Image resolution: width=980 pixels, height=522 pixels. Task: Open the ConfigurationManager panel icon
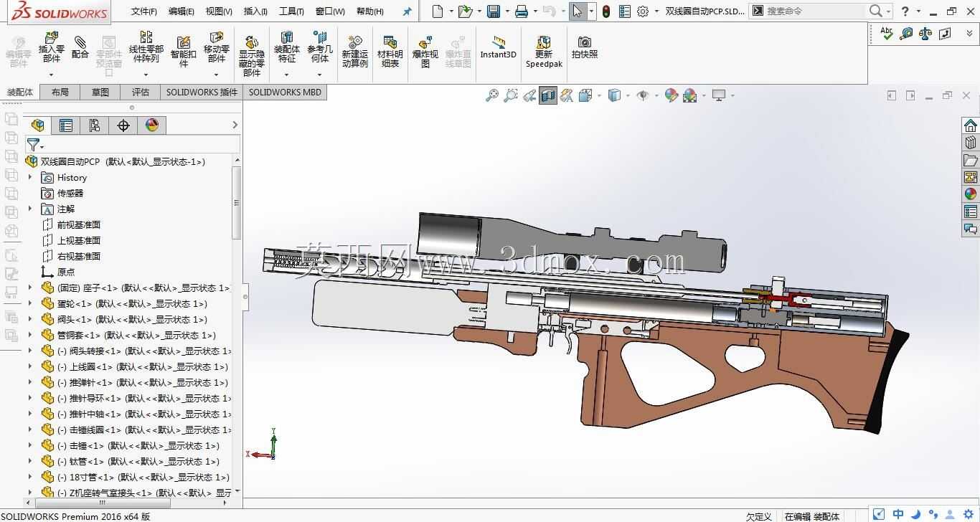(x=95, y=125)
